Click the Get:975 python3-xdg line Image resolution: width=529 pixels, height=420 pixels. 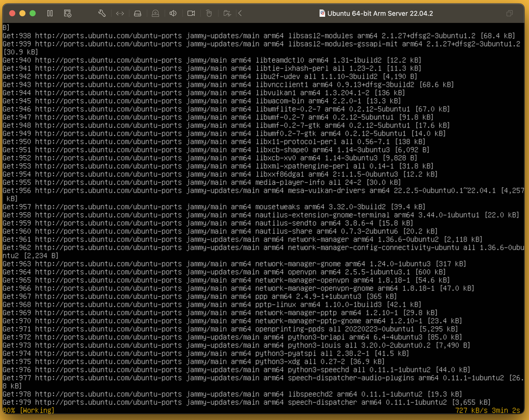point(194,361)
